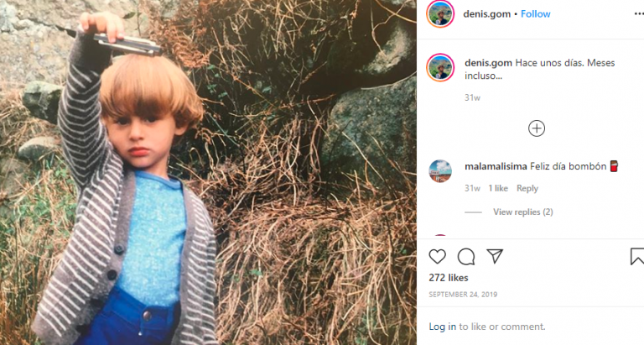Expand View replies (2)
This screenshot has width=644, height=345.
pos(522,212)
